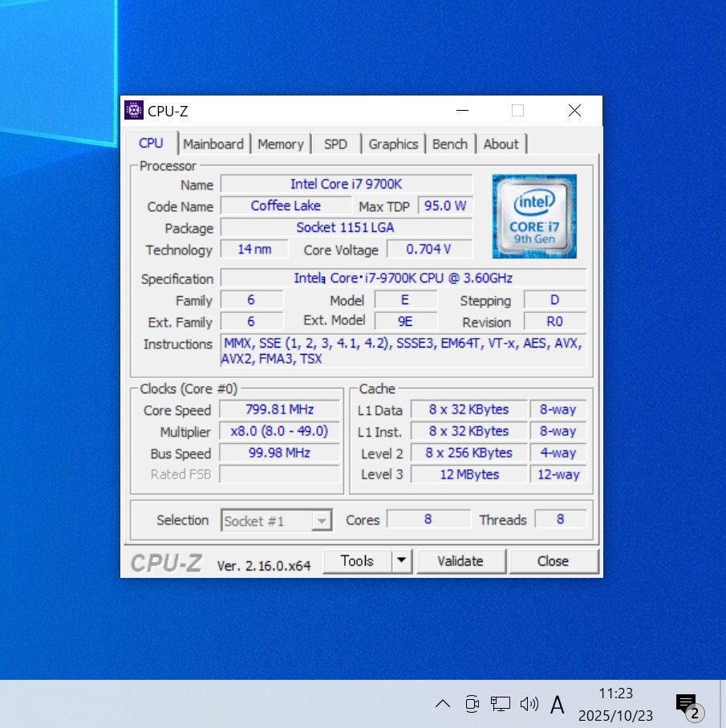Switch to the Mainboard tab

213,144
